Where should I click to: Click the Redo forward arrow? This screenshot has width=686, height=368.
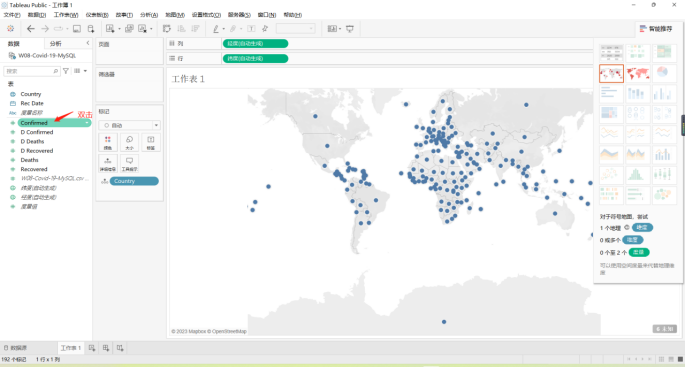(45, 29)
